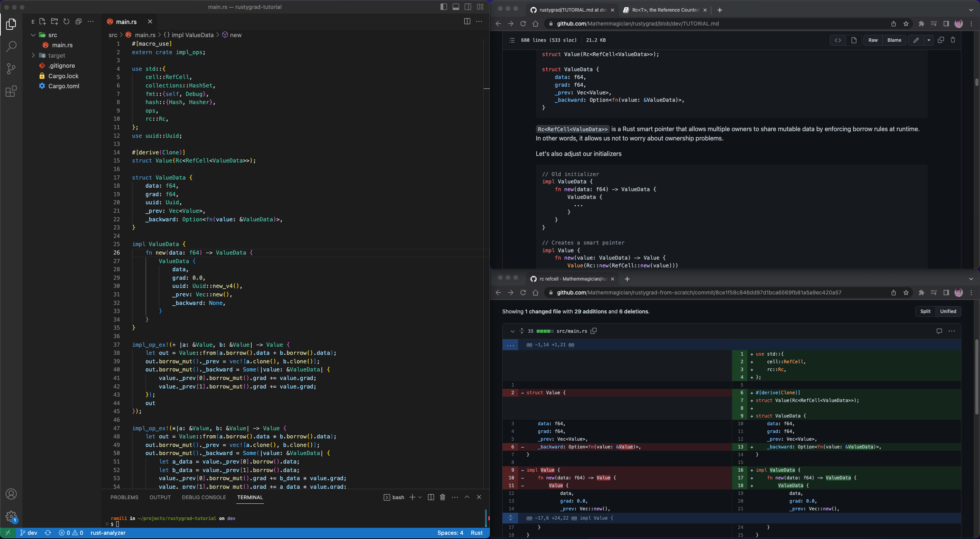Copy raw file contents icon on GitHub
Image resolution: width=980 pixels, height=539 pixels.
[x=941, y=40]
